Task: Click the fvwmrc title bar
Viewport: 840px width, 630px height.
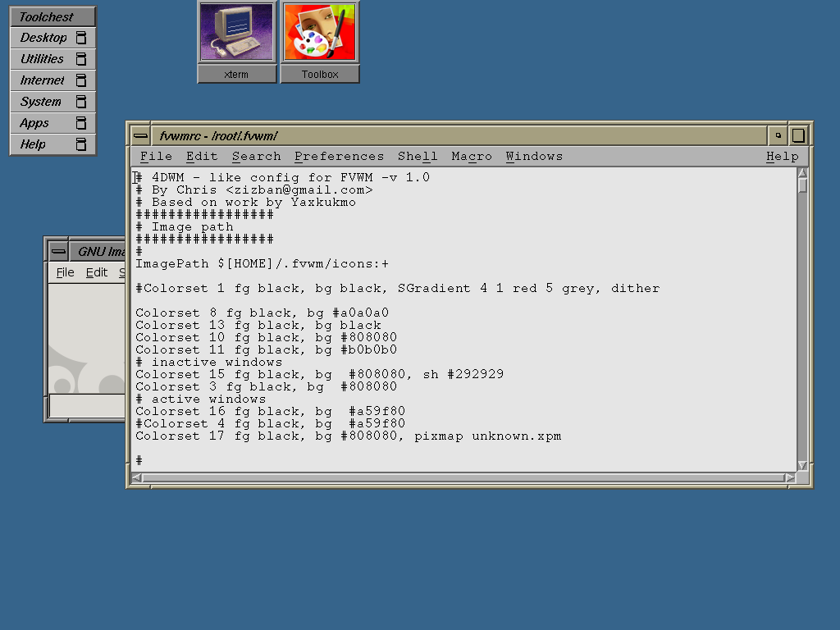Action: (459, 136)
